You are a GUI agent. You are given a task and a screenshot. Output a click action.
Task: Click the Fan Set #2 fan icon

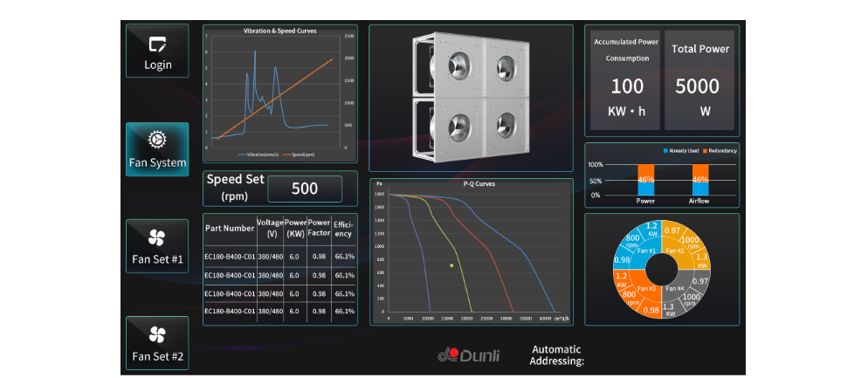[x=157, y=334]
